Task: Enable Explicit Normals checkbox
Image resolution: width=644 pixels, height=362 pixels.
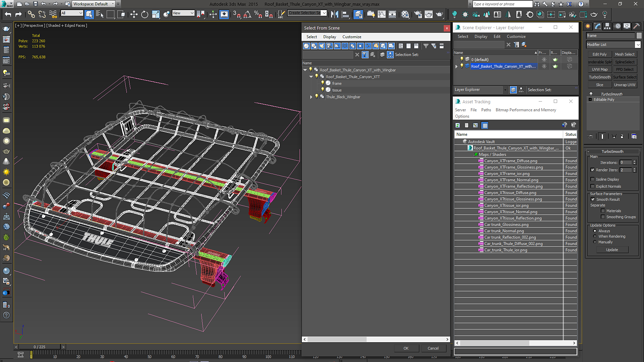Action: 592,186
